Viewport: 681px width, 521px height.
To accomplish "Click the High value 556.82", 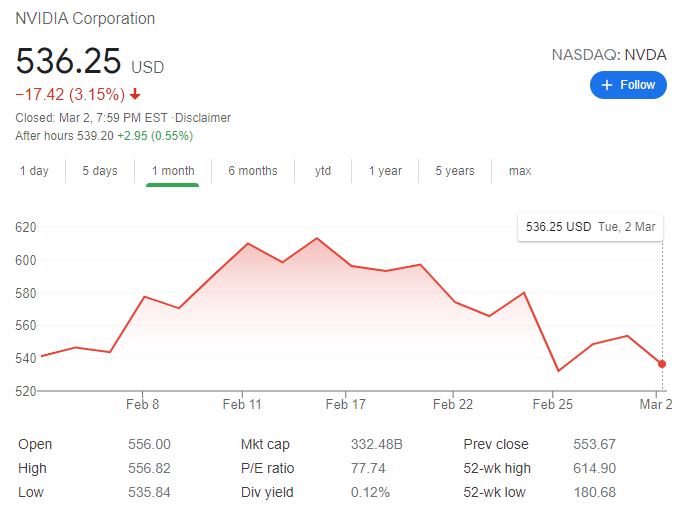I will 149,468.
